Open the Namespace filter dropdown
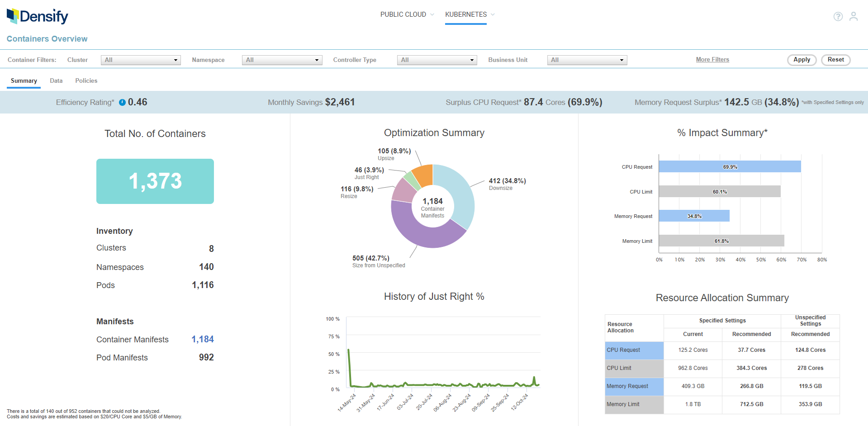 [317, 60]
